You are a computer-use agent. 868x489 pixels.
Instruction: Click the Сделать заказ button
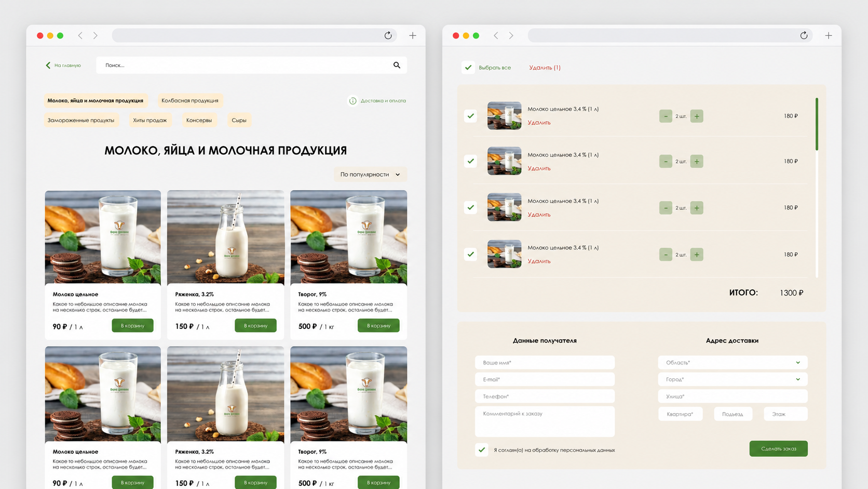pos(778,448)
